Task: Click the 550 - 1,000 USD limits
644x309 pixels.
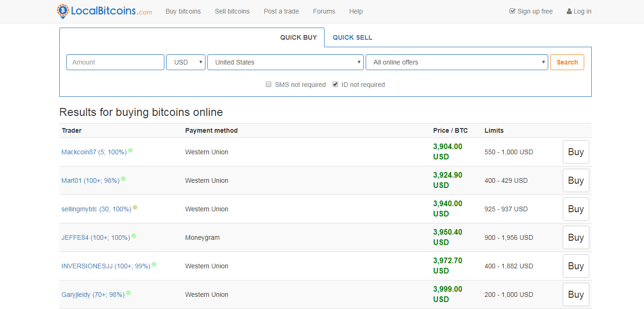Action: tap(509, 152)
